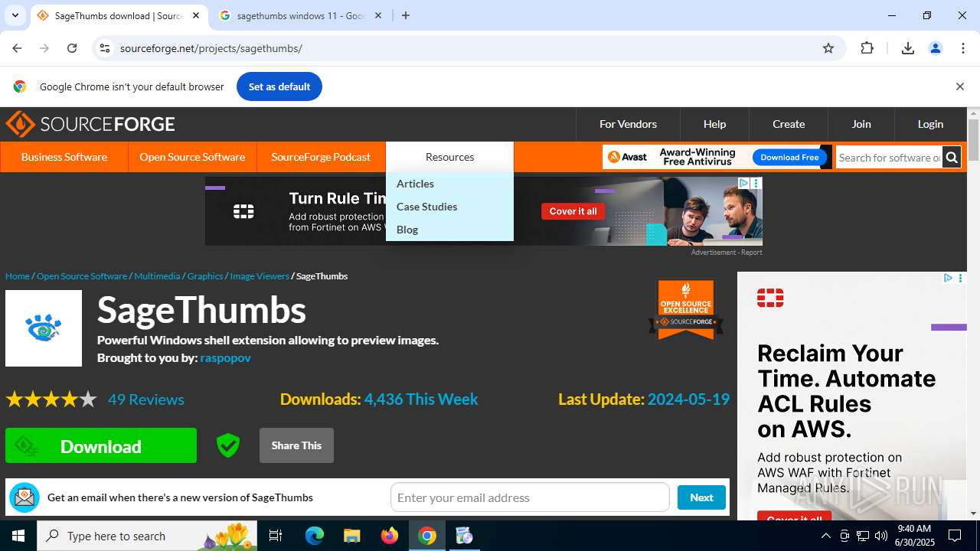Click the green Download button
The image size is (980, 551).
click(x=101, y=445)
